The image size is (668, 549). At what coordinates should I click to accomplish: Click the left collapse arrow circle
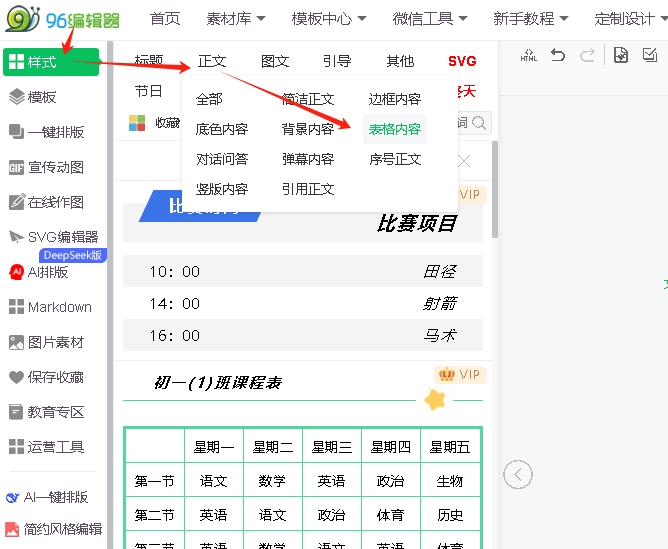(x=517, y=474)
